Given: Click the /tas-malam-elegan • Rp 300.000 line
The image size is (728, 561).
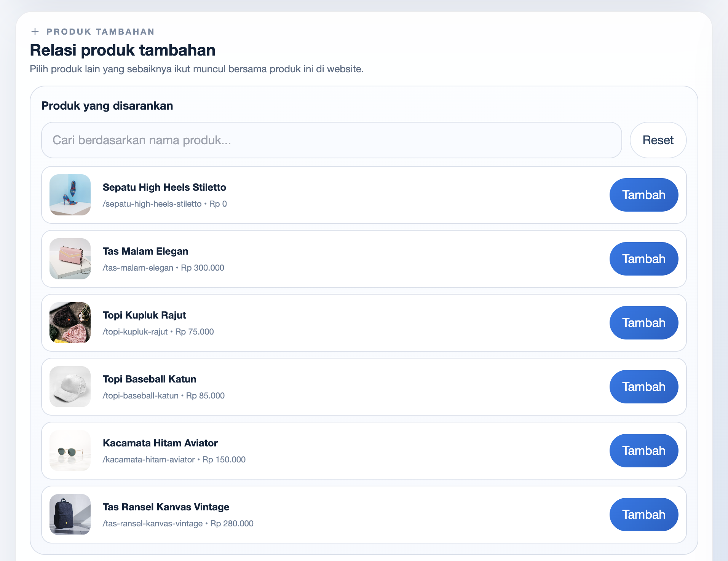Looking at the screenshot, I should (163, 268).
